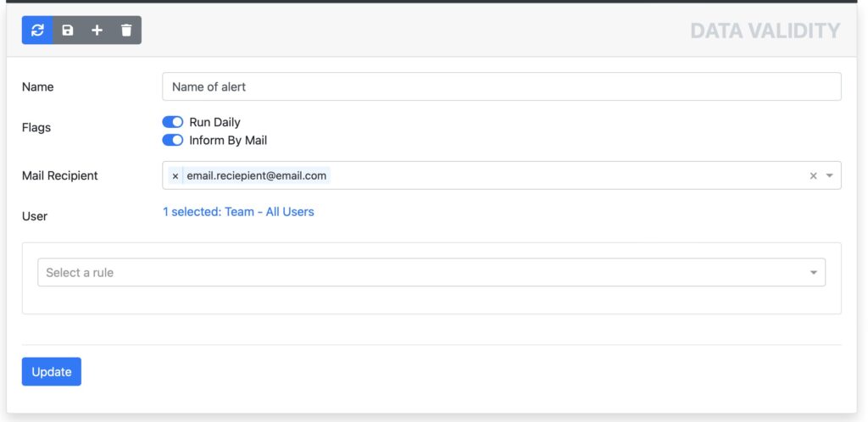The image size is (868, 422).
Task: Disable the Inform By Mail switch
Action: click(x=173, y=141)
